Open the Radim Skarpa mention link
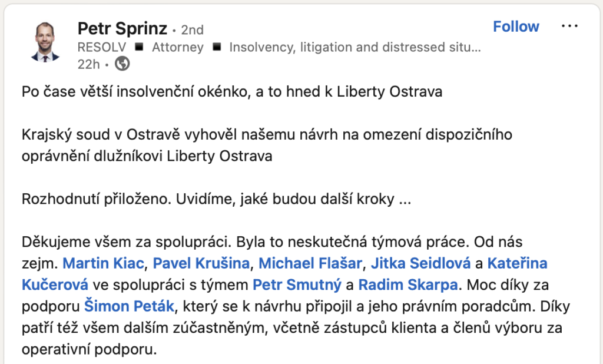Viewport: 603px width, 364px height. [x=407, y=285]
